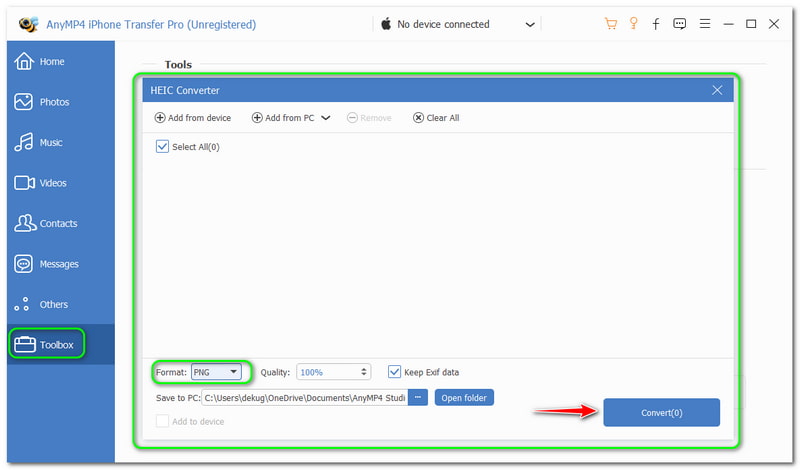The width and height of the screenshot is (800, 470).
Task: Maximize the application window
Action: [751, 23]
